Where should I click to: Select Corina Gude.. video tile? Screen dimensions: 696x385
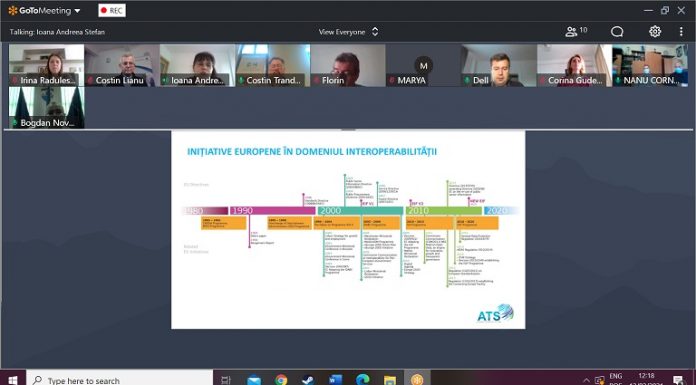tap(574, 65)
